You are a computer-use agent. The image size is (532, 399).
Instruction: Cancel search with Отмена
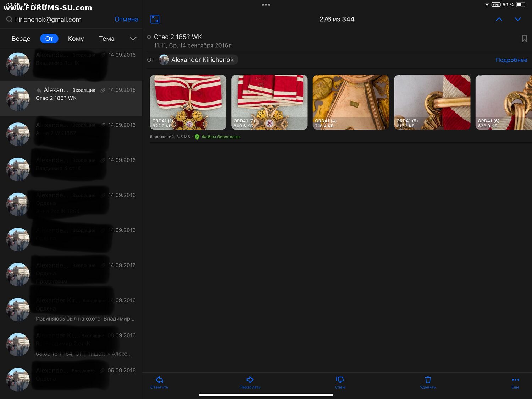(x=126, y=19)
